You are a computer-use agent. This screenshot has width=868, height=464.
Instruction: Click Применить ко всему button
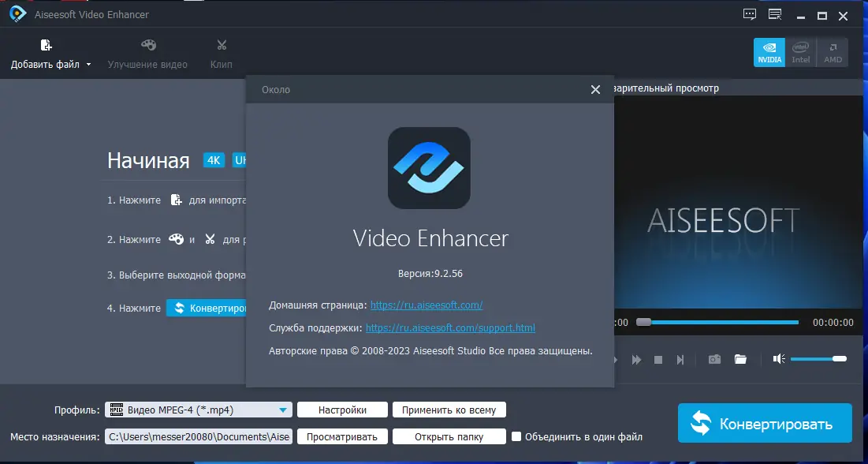(449, 410)
